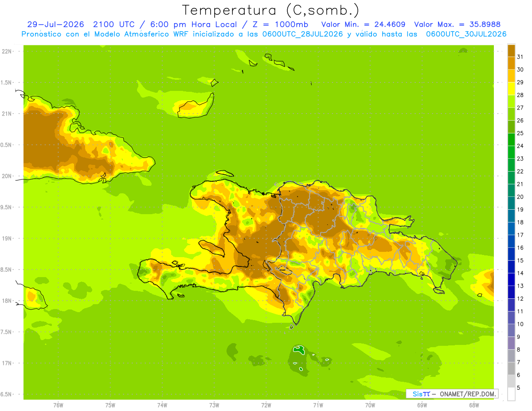Click the '19N' latitude label
Screen dimensions: 532x411
click(7, 238)
